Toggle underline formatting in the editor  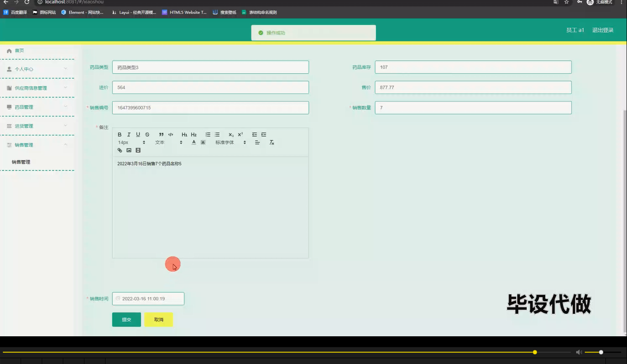[x=138, y=134]
